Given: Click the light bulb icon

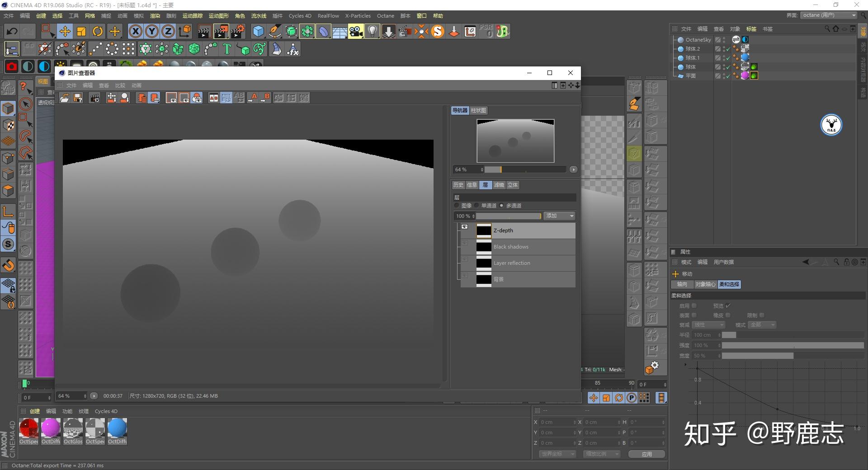Looking at the screenshot, I should point(372,31).
